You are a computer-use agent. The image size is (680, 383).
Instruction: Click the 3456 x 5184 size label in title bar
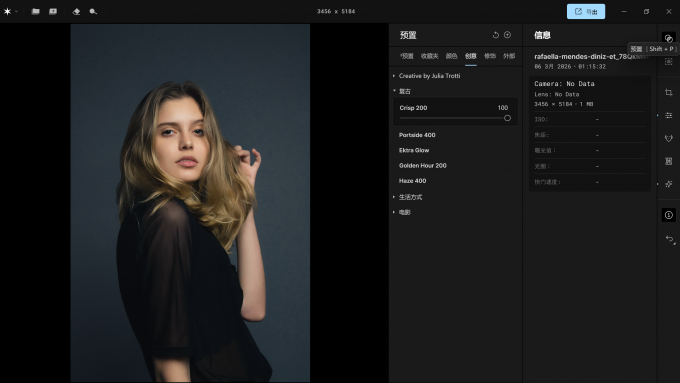[x=336, y=11]
